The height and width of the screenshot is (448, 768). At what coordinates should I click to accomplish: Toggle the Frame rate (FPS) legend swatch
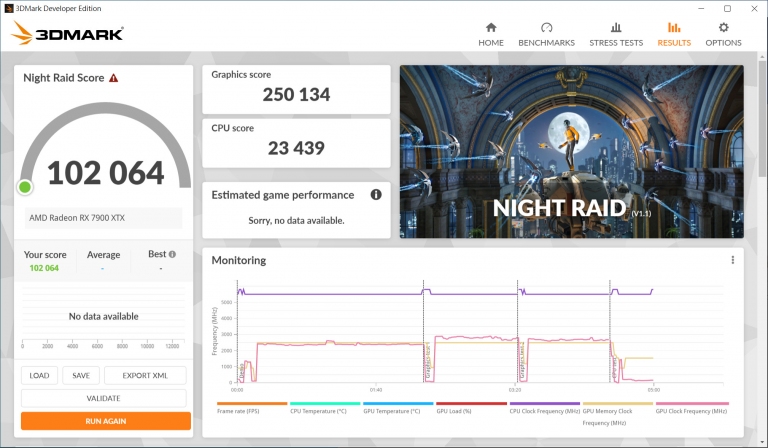[252, 403]
